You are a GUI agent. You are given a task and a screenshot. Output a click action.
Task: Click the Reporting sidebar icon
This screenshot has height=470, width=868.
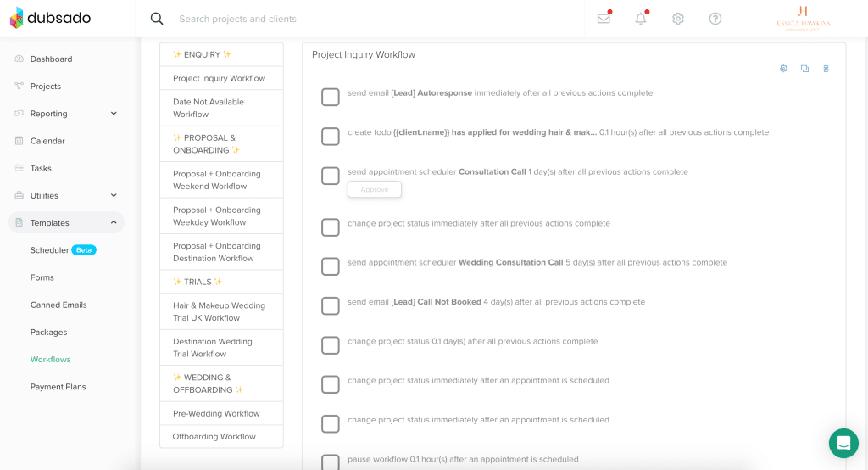pos(19,113)
